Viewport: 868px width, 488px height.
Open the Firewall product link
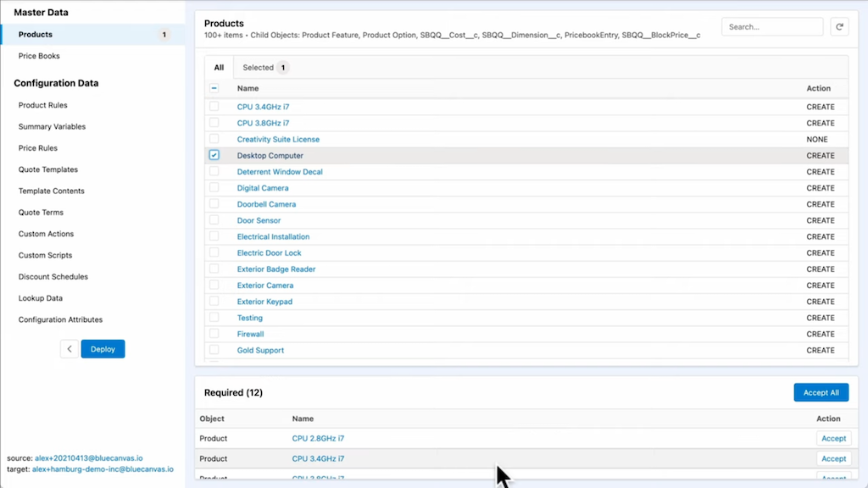tap(250, 334)
